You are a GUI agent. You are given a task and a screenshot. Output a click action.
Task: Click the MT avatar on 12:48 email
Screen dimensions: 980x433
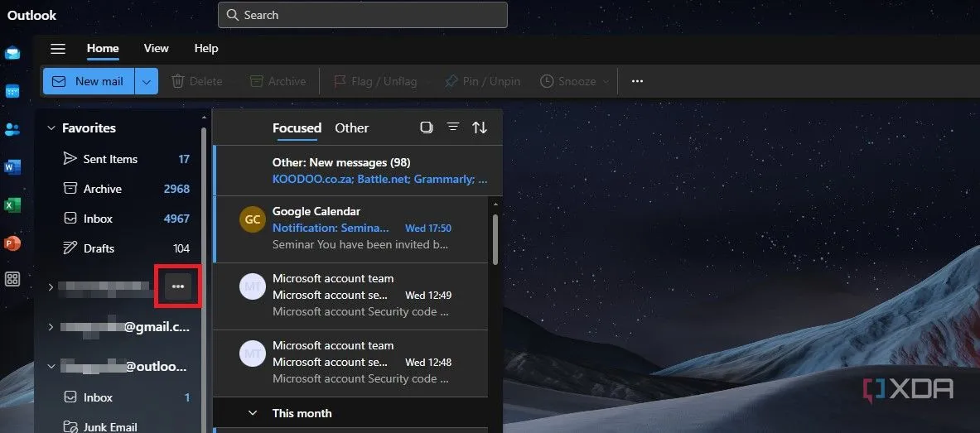pos(253,354)
